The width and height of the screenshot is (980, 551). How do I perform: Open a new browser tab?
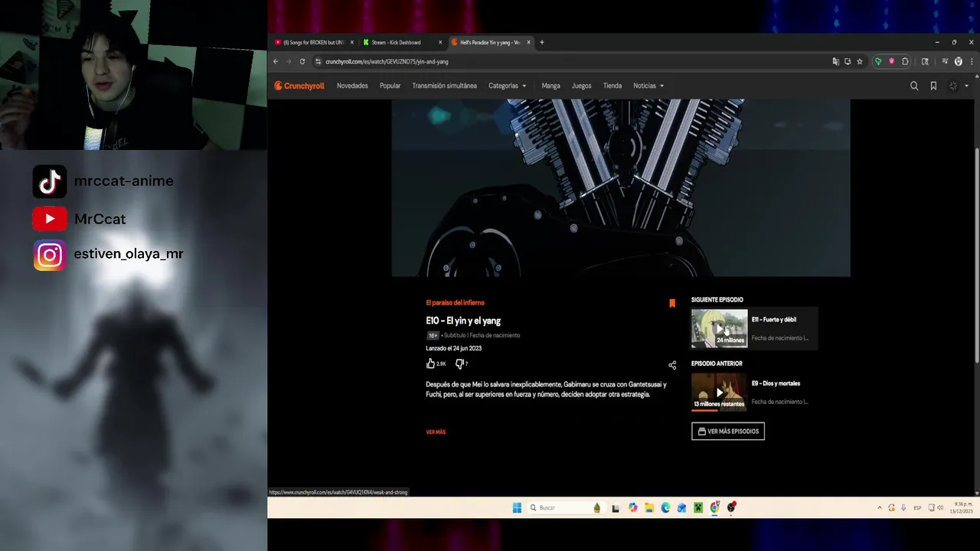click(x=541, y=42)
